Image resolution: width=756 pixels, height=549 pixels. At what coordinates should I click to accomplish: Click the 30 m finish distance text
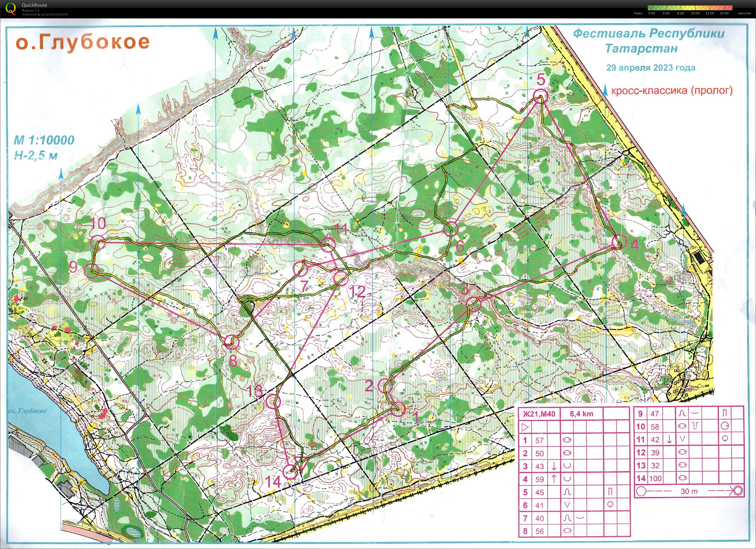pyautogui.click(x=689, y=491)
